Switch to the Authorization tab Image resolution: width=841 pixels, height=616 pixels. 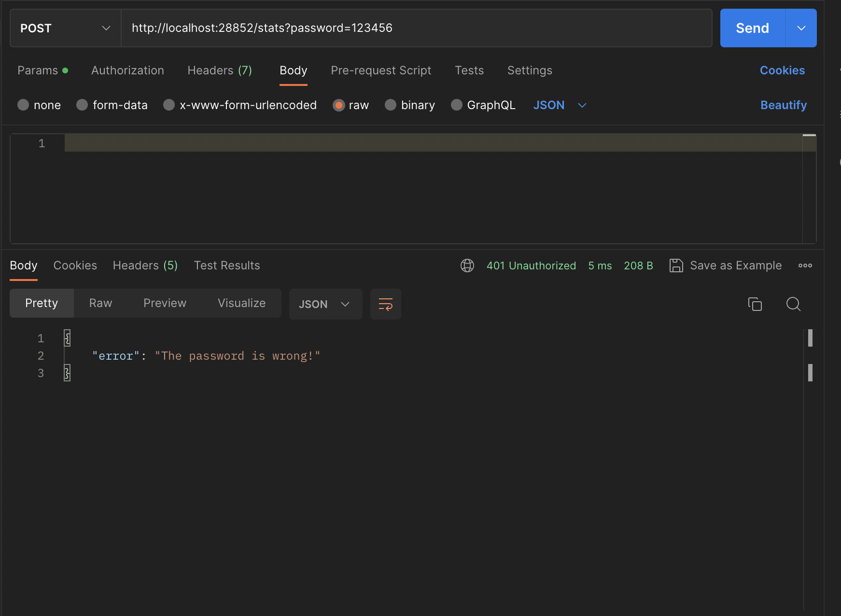pyautogui.click(x=127, y=70)
